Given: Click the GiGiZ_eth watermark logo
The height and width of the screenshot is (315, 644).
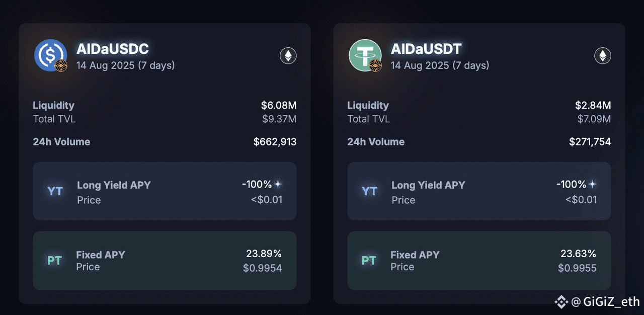Looking at the screenshot, I should click(x=561, y=302).
